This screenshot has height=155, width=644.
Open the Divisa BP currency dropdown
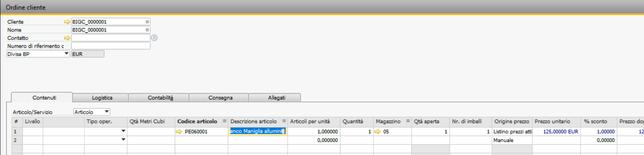point(66,54)
